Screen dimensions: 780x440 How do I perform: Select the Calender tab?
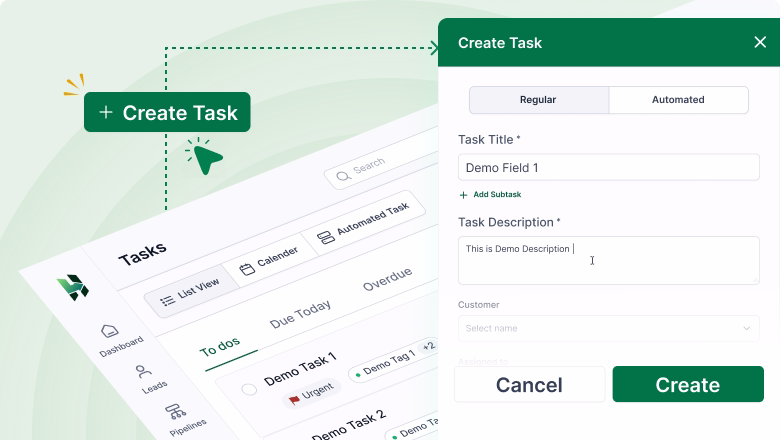[x=269, y=262]
